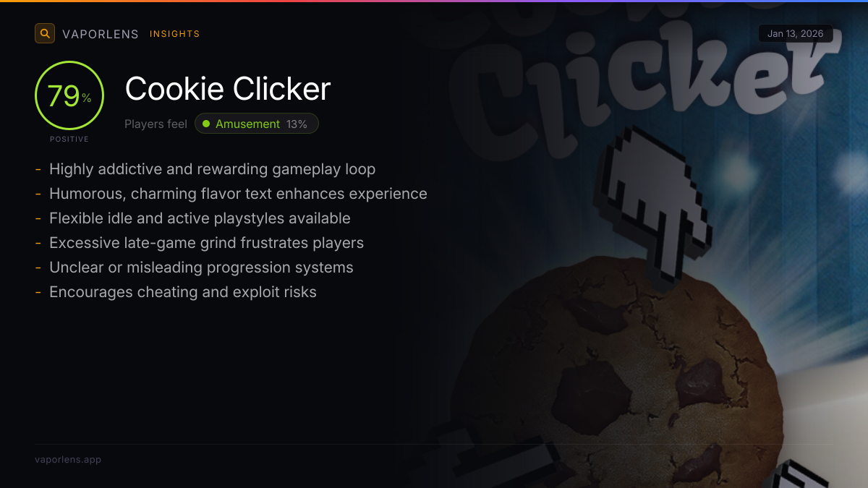868x488 pixels.
Task: Select "Flexible idle and active playstyles" bullet
Action: click(200, 218)
